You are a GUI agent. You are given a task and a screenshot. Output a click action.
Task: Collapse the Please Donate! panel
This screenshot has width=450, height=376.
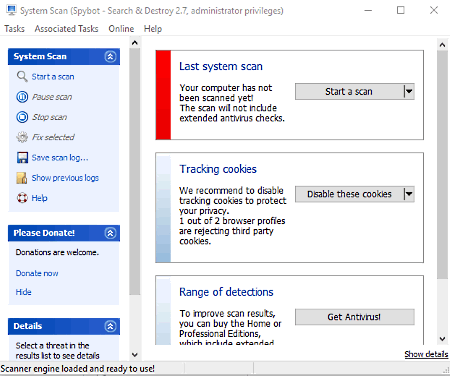click(110, 233)
